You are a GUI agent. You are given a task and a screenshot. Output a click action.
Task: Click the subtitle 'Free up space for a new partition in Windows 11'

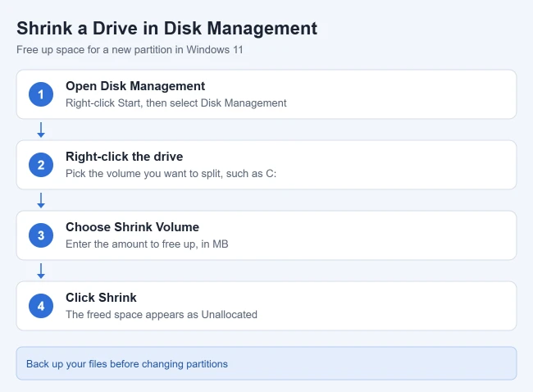(x=130, y=50)
